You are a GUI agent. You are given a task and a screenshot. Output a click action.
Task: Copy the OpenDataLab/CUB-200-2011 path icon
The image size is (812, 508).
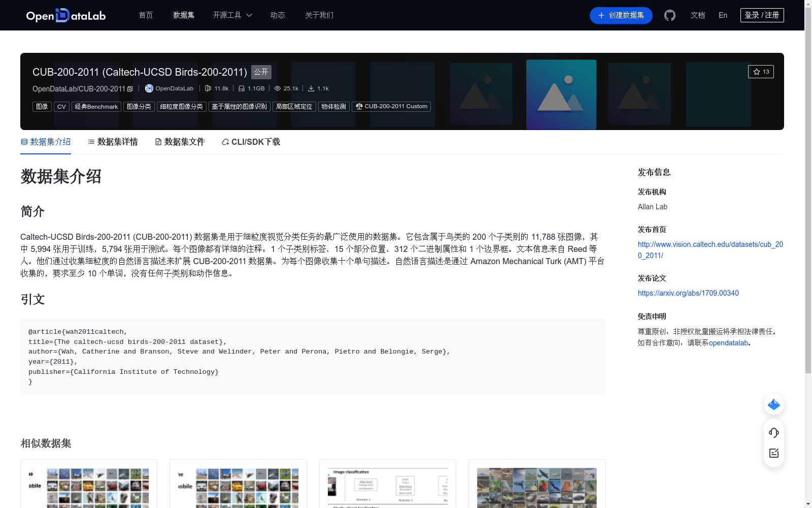[130, 89]
